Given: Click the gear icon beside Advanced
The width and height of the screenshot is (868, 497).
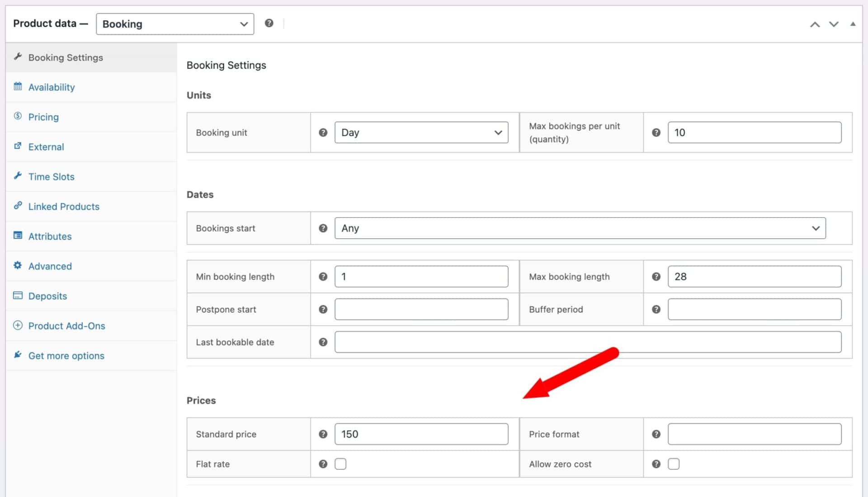Looking at the screenshot, I should [x=18, y=265].
